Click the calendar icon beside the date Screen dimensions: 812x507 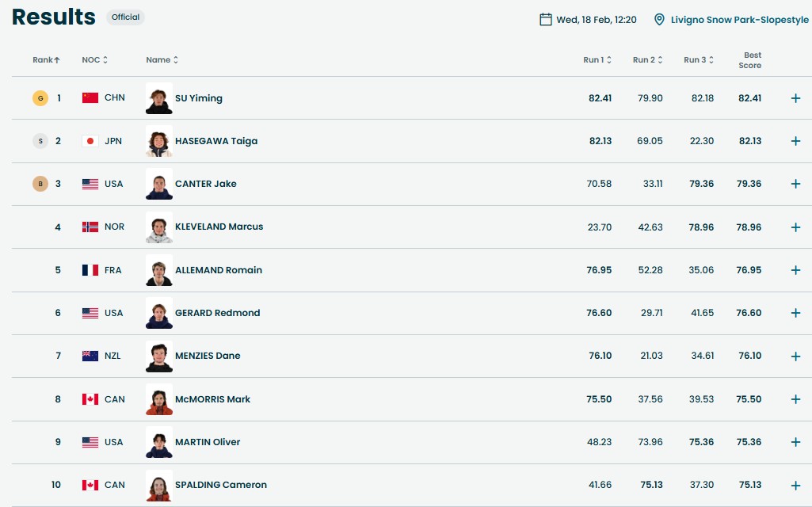(545, 19)
